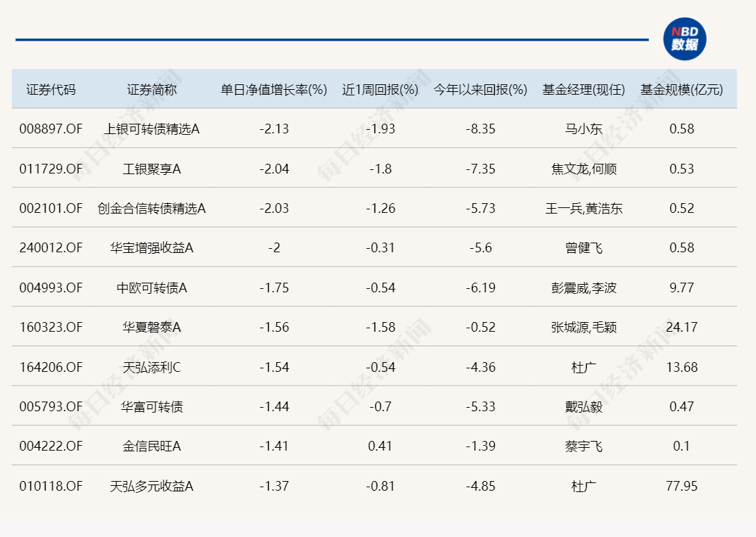Click fund code 164206.OF
This screenshot has height=537, width=756.
(50, 367)
